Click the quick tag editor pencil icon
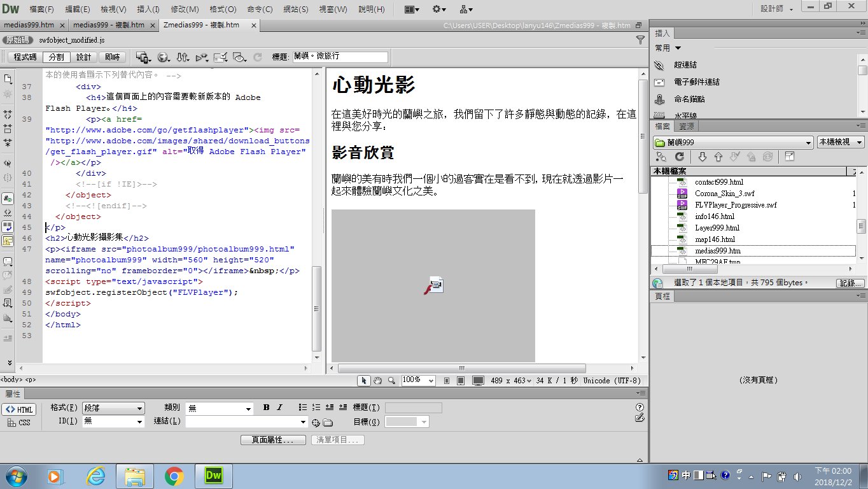The height and width of the screenshot is (489, 868). click(x=640, y=418)
